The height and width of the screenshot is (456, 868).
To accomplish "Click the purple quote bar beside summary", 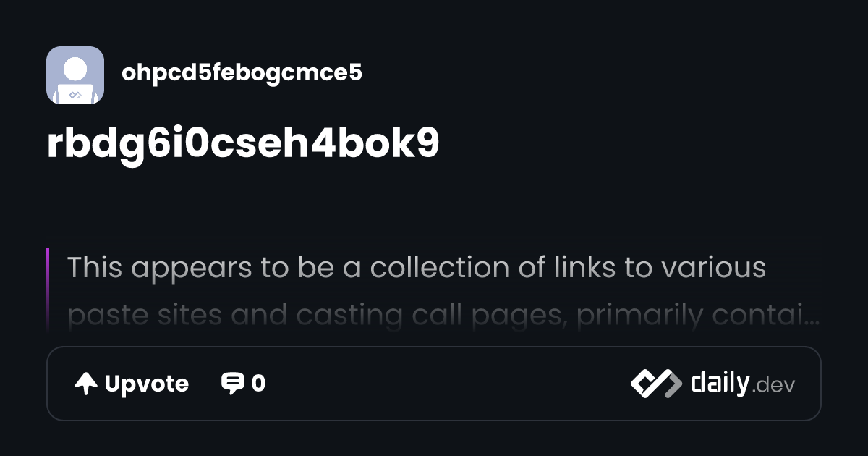I will point(48,290).
